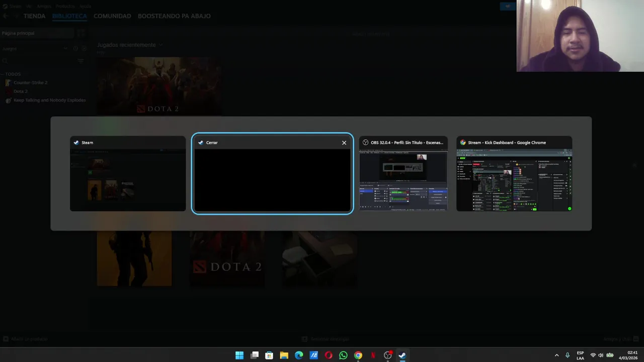Screen dimensions: 644x362
Task: Click the Steam taskbar icon
Action: [x=403, y=355]
